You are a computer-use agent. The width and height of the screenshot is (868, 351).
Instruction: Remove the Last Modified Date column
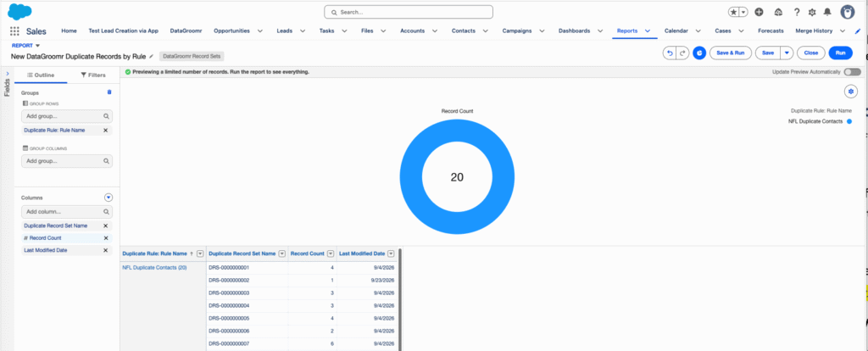[106, 250]
